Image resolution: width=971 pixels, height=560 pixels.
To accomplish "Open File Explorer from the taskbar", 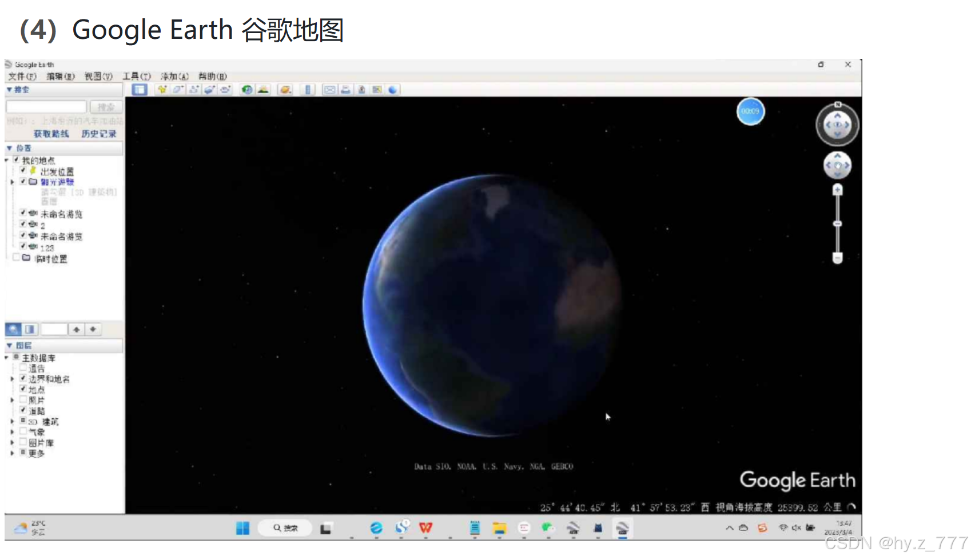I will coord(499,528).
